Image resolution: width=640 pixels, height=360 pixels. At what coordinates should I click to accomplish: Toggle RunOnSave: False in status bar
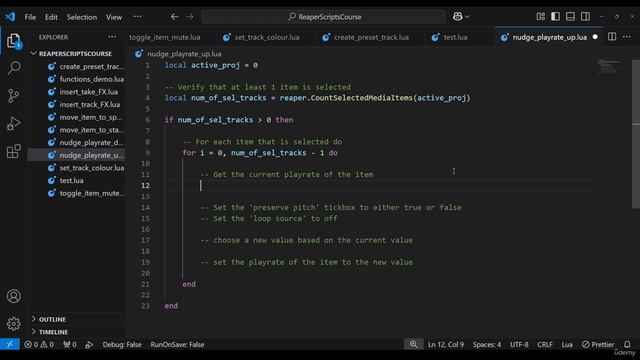click(177, 344)
